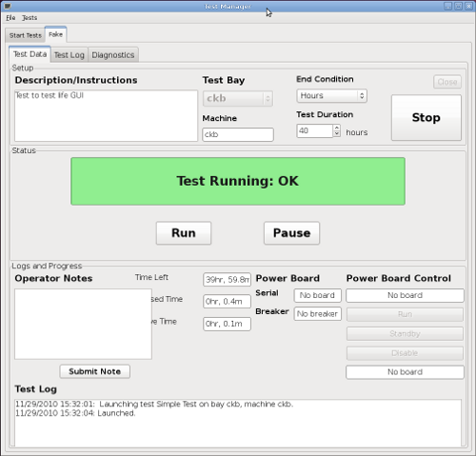The height and width of the screenshot is (456, 476).
Task: Open the Tests menu
Action: pyautogui.click(x=30, y=18)
